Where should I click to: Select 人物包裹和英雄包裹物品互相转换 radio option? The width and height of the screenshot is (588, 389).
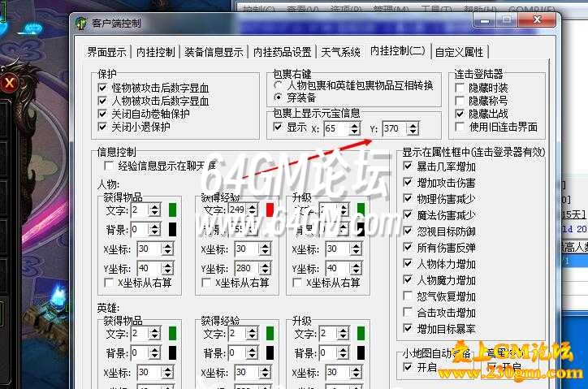point(278,85)
